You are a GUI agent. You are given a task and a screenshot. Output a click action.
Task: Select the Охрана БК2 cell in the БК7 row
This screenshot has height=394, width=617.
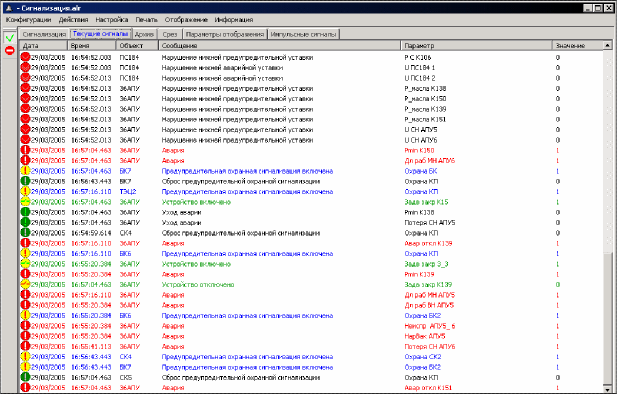(423, 367)
